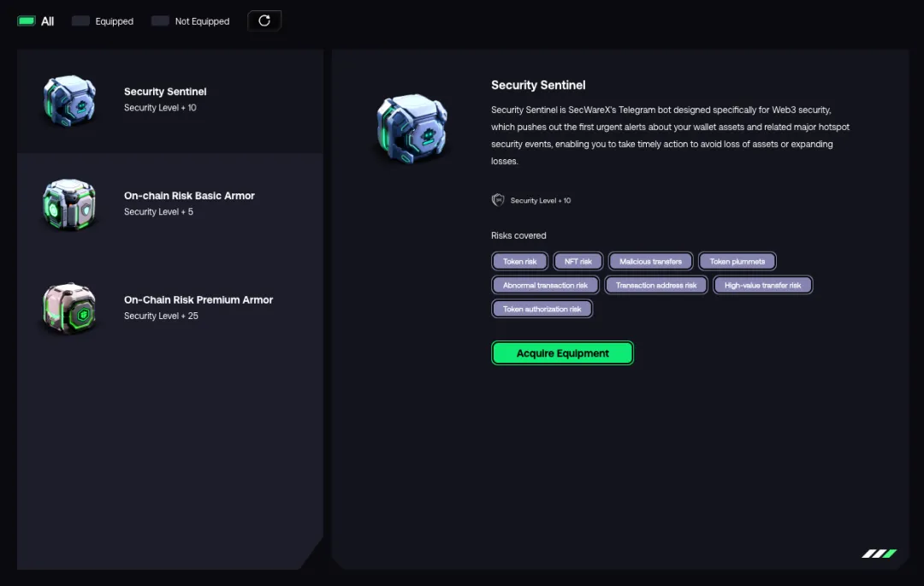This screenshot has height=586, width=924.
Task: Click the Token plummets tag
Action: pyautogui.click(x=737, y=262)
